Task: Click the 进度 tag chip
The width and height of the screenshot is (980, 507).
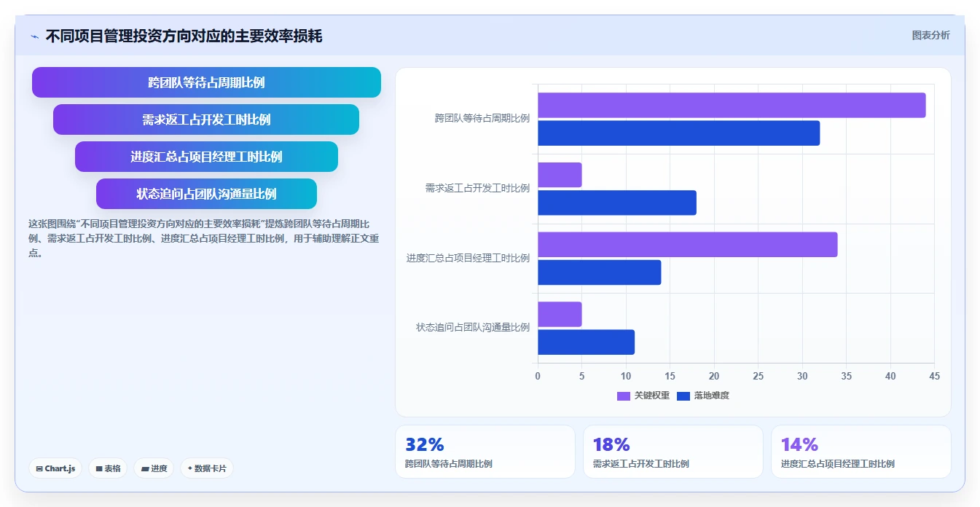Action: click(x=154, y=468)
